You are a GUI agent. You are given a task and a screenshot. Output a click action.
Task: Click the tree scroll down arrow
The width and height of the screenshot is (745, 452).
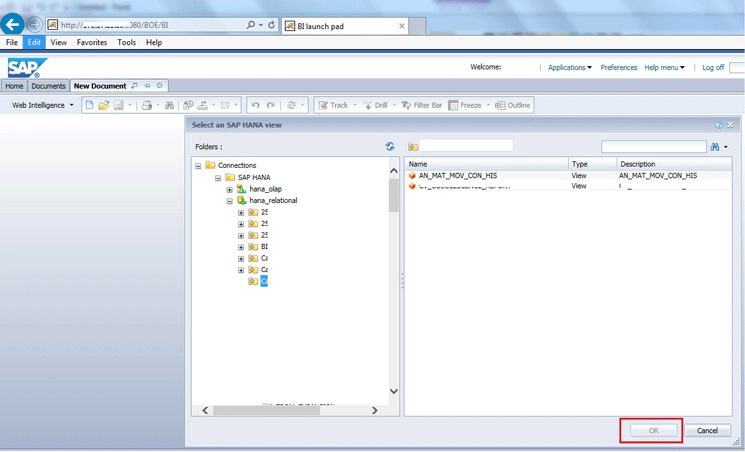pyautogui.click(x=394, y=391)
